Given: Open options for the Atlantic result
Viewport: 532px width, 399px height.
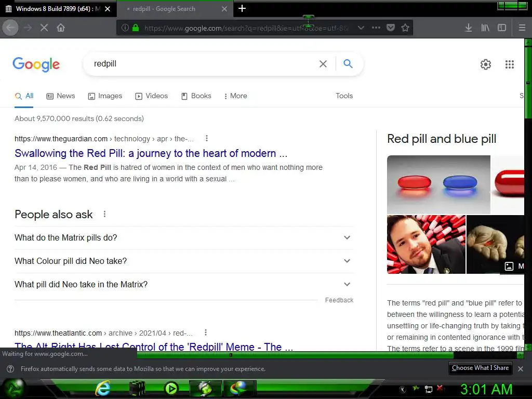Looking at the screenshot, I should click(206, 332).
